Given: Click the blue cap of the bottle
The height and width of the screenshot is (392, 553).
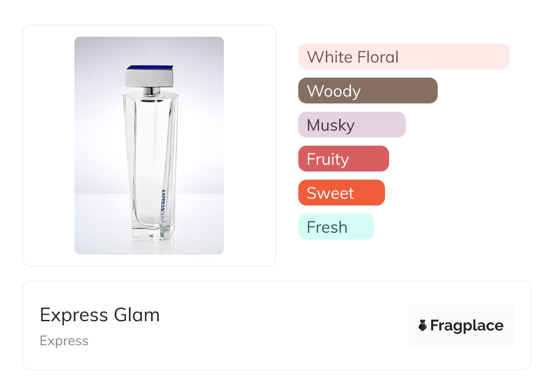Looking at the screenshot, I should pos(150,69).
